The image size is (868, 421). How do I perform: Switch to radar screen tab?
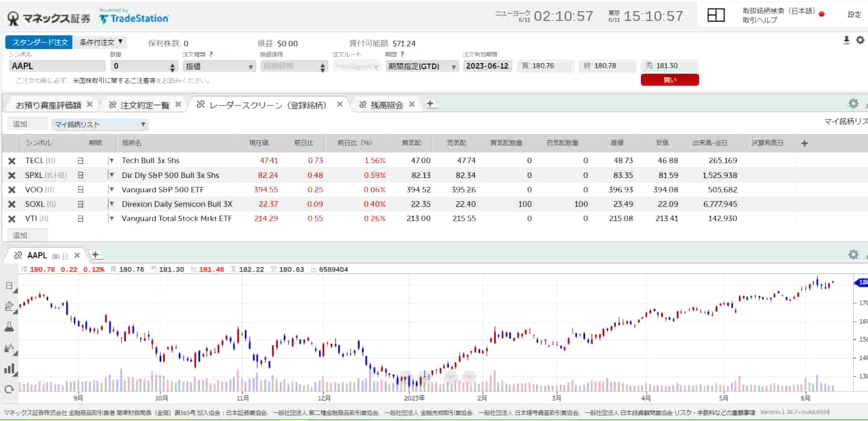pos(268,105)
